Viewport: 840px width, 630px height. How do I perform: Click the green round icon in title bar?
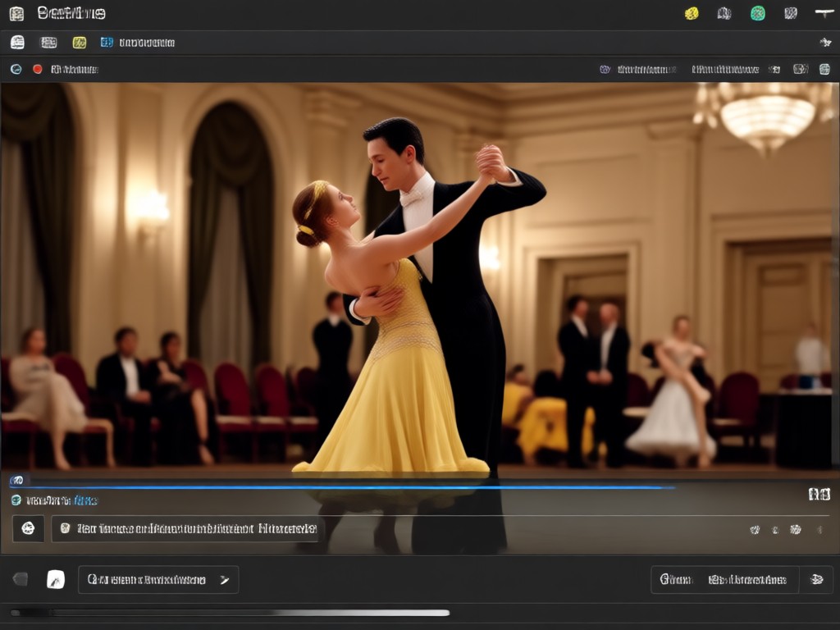757,13
